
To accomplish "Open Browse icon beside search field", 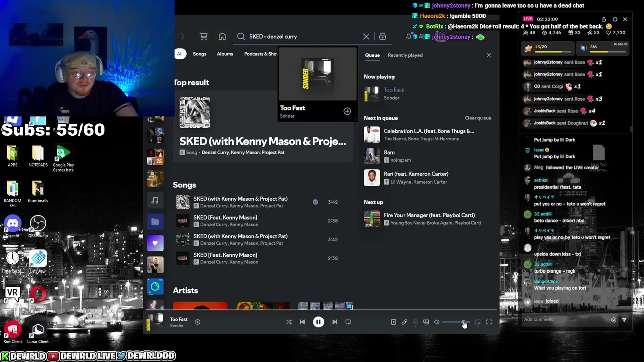I will pos(382,36).
